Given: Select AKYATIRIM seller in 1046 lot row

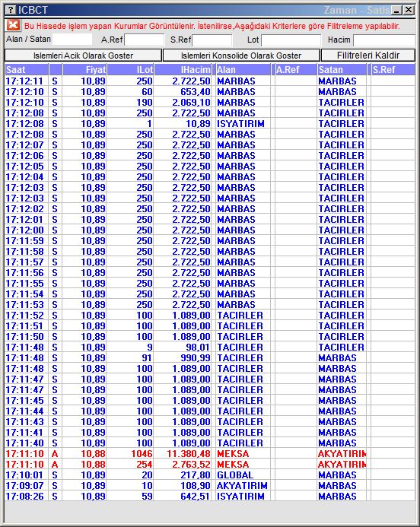Looking at the screenshot, I should (x=342, y=454).
